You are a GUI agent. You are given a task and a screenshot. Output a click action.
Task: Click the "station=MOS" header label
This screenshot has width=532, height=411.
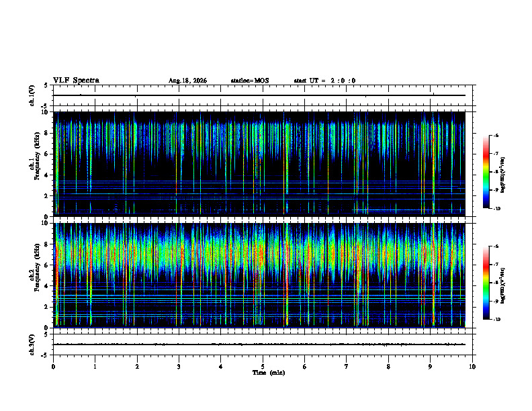pyautogui.click(x=250, y=81)
